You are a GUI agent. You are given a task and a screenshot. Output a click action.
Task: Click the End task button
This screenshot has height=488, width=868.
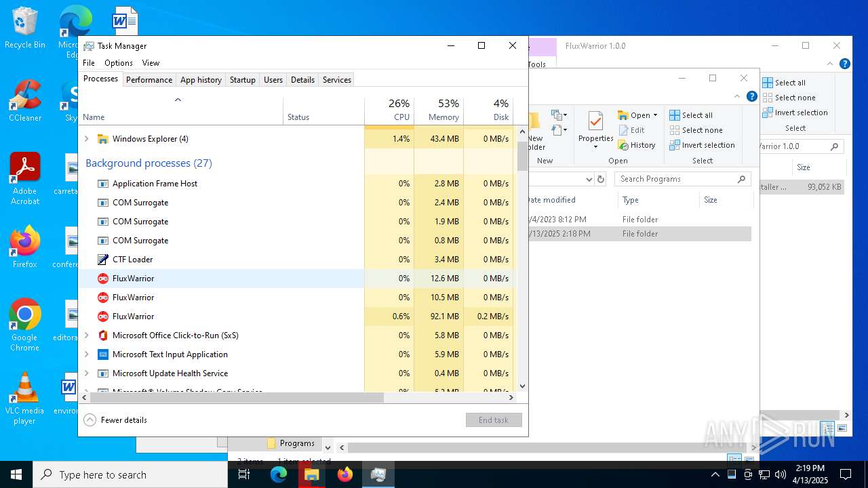(494, 420)
